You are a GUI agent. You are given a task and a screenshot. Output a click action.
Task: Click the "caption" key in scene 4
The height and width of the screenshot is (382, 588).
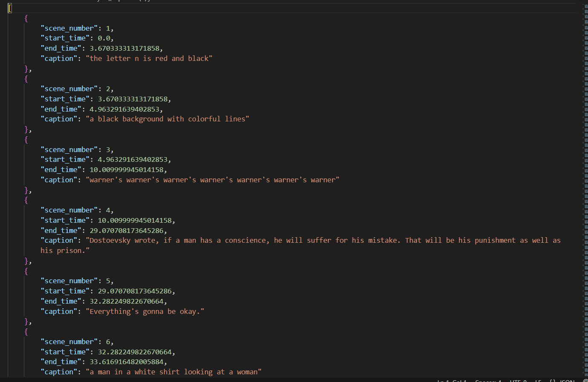(59, 241)
